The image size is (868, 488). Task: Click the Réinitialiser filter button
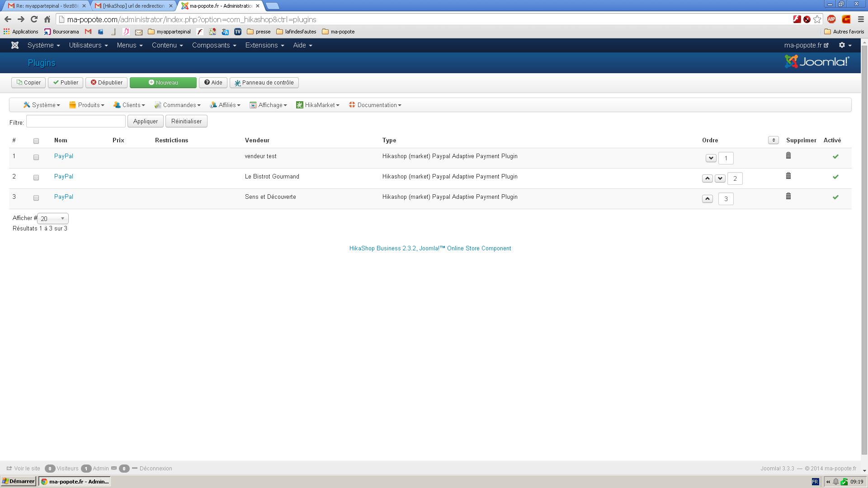click(x=186, y=121)
